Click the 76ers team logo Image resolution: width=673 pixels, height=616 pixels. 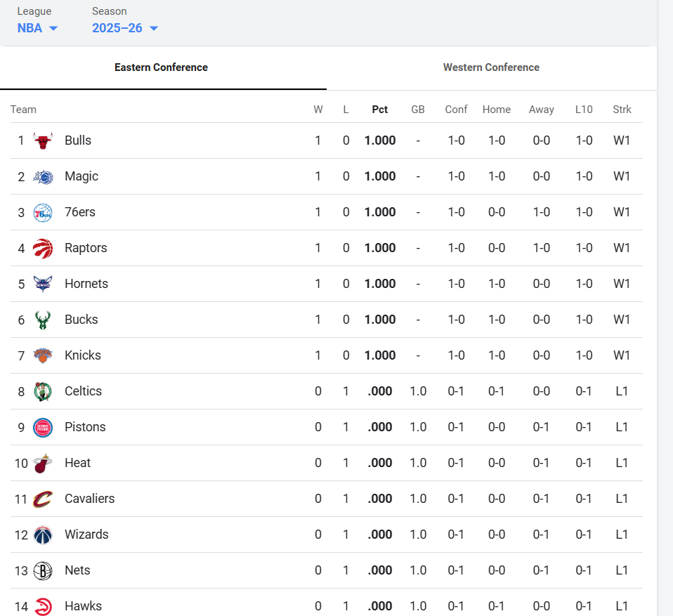click(43, 213)
